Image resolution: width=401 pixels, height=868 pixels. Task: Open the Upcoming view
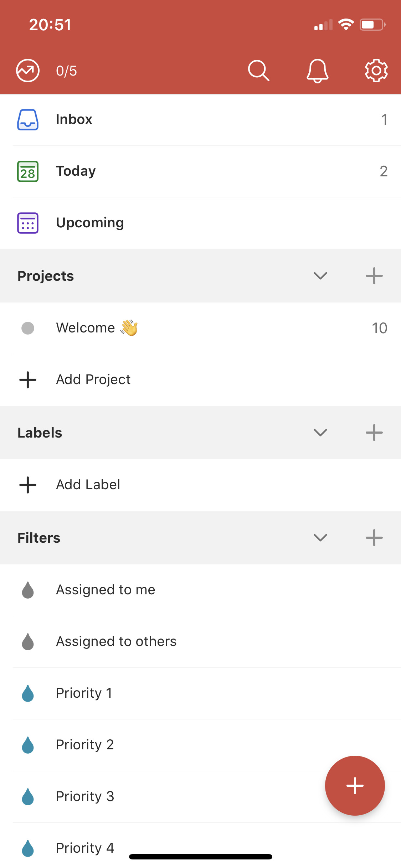tap(90, 223)
